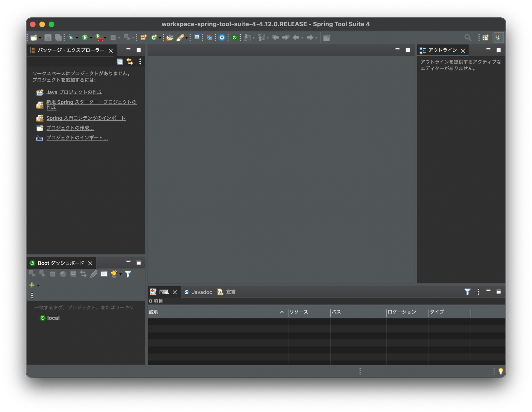532x412 pixels.
Task: Click the New Java Class icon
Action: tap(154, 38)
